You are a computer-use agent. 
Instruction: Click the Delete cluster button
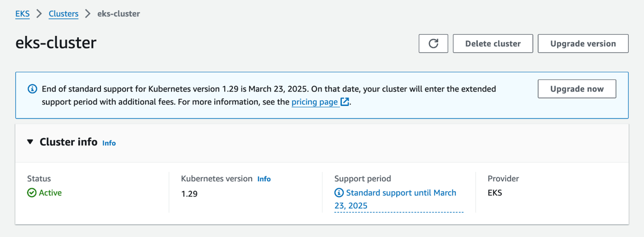tap(493, 44)
